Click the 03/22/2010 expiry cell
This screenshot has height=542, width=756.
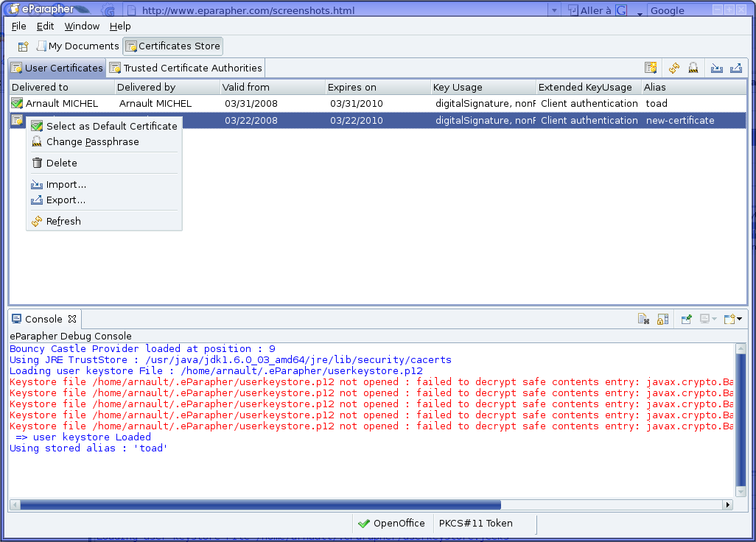(357, 121)
